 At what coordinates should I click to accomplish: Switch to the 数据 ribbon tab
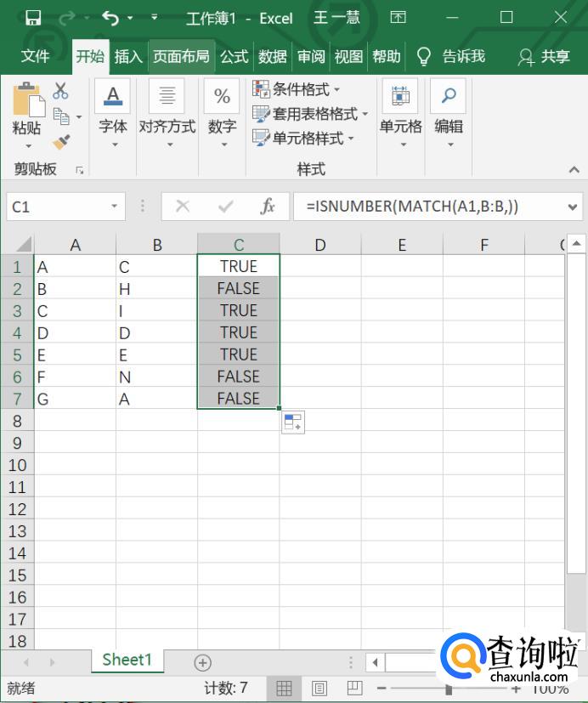[x=273, y=56]
